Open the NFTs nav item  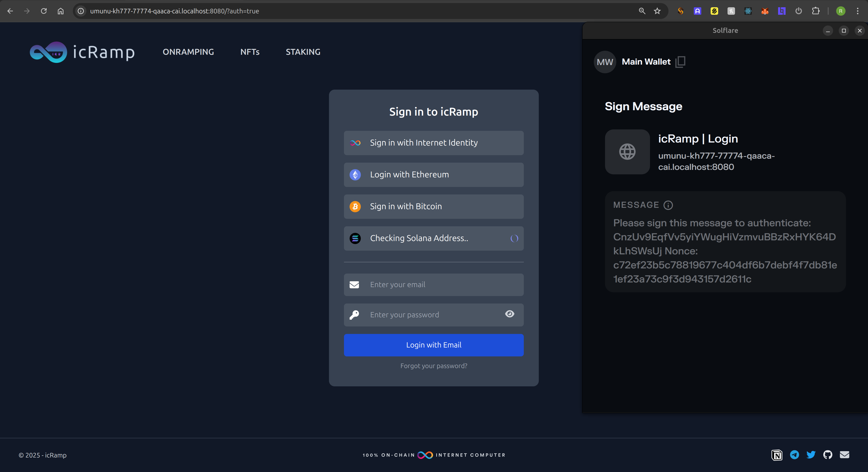pyautogui.click(x=250, y=52)
